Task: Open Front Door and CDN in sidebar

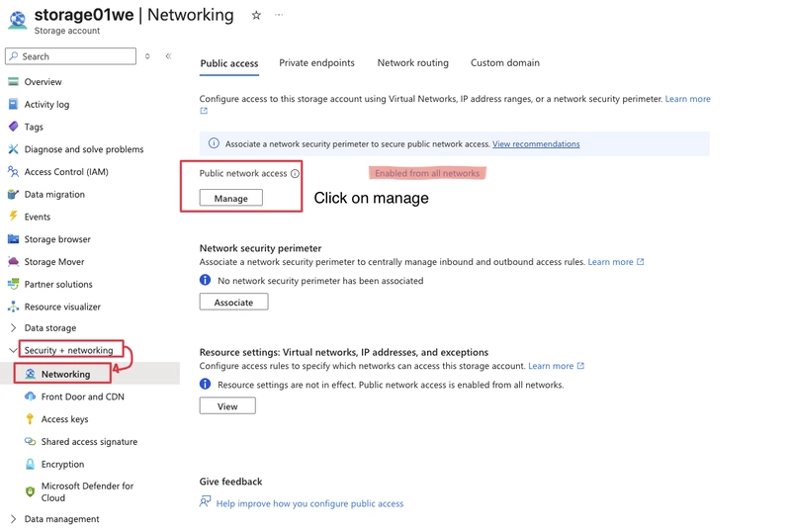Action: tap(83, 397)
